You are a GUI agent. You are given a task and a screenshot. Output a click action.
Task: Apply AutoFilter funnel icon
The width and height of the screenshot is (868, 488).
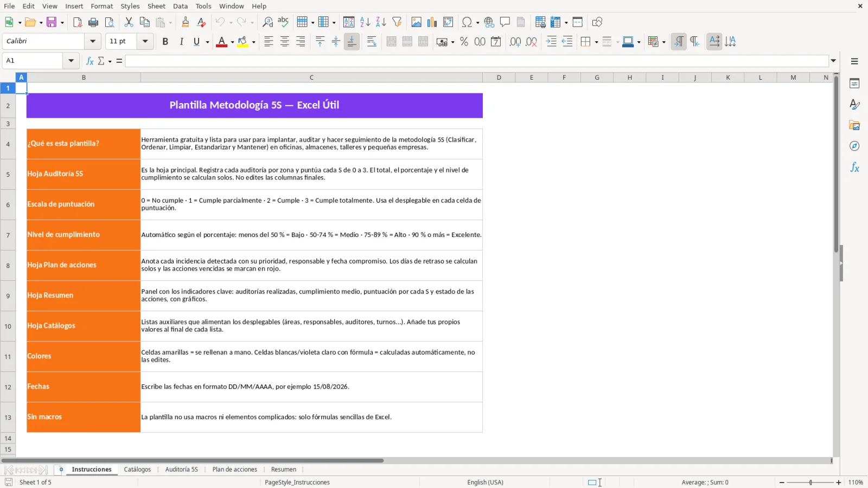coord(397,22)
